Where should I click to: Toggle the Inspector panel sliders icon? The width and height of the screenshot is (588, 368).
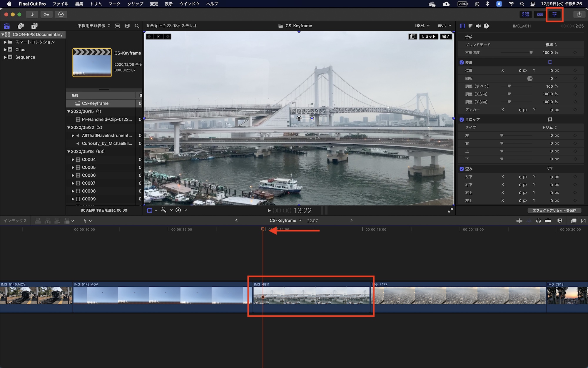554,14
